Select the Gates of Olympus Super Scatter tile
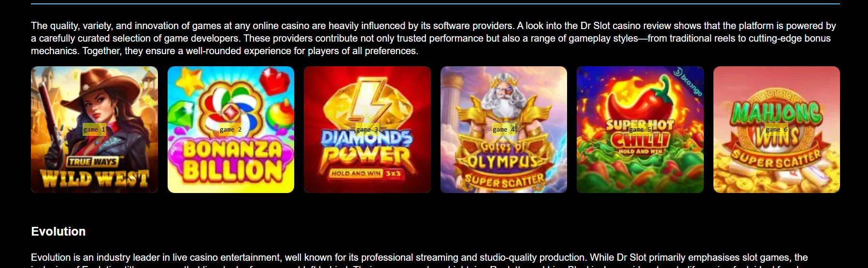Screen dimensions: 868x268 (x=504, y=130)
